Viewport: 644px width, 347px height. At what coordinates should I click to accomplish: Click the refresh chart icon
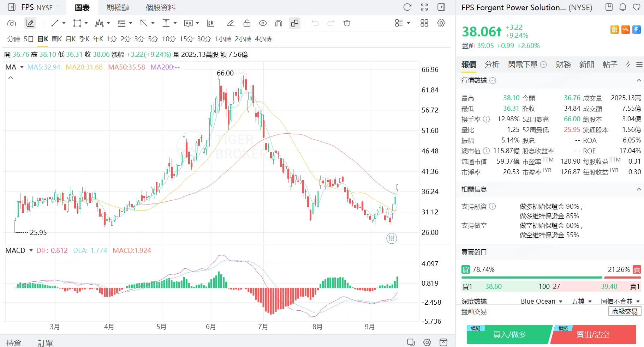[x=407, y=7]
